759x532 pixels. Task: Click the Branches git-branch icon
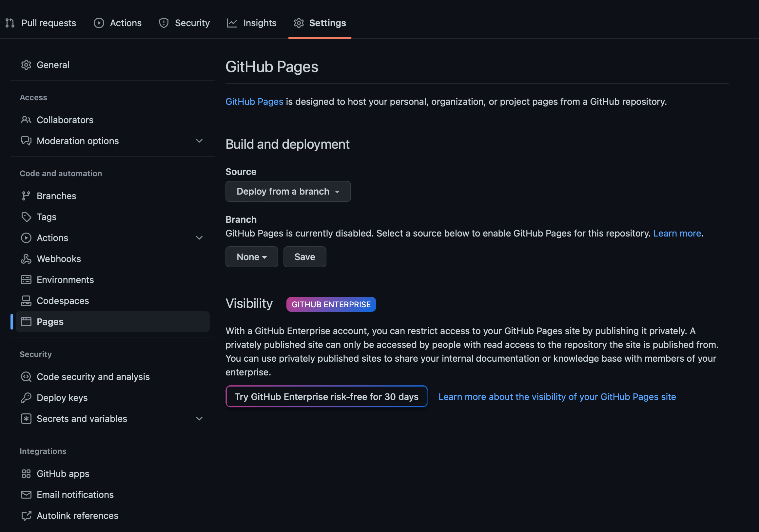pyautogui.click(x=26, y=196)
